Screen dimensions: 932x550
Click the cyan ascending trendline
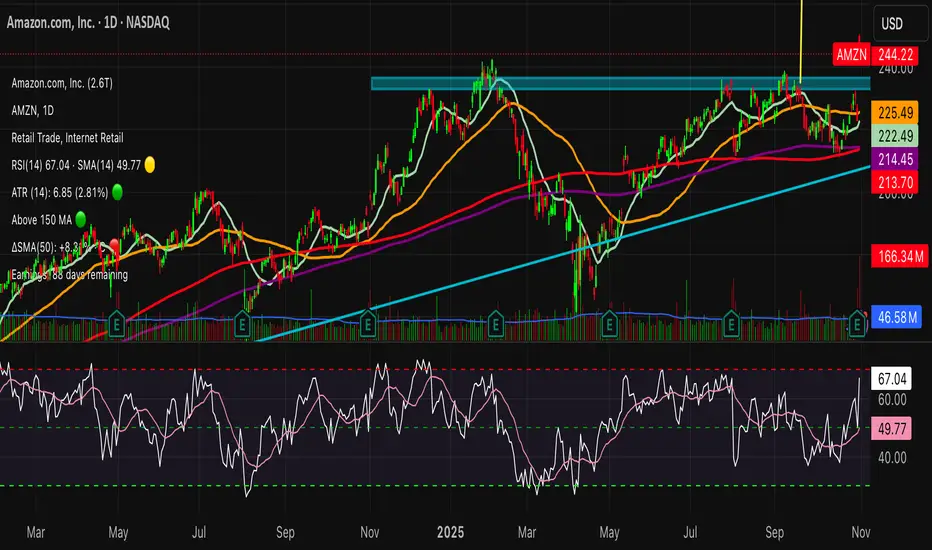coord(565,254)
